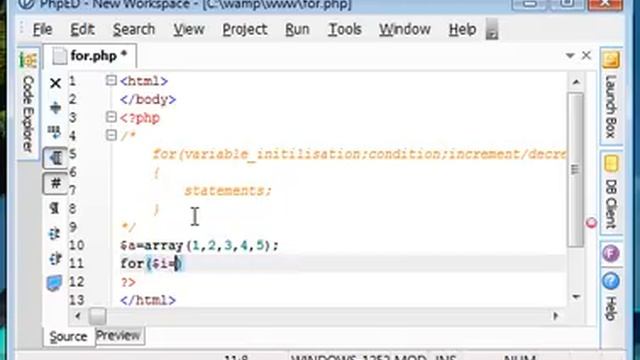Open the File menu
Viewport: 640px width, 360px height.
42,29
